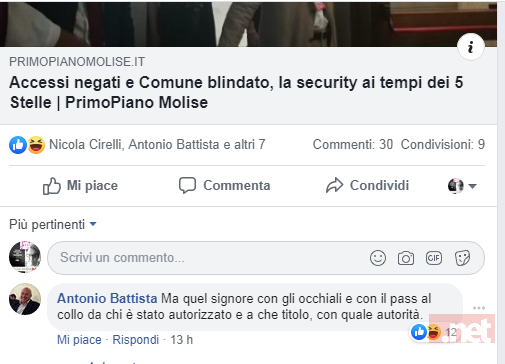Open reactions on Antonio Battista's comment
This screenshot has width=505, height=364.
pos(433,332)
